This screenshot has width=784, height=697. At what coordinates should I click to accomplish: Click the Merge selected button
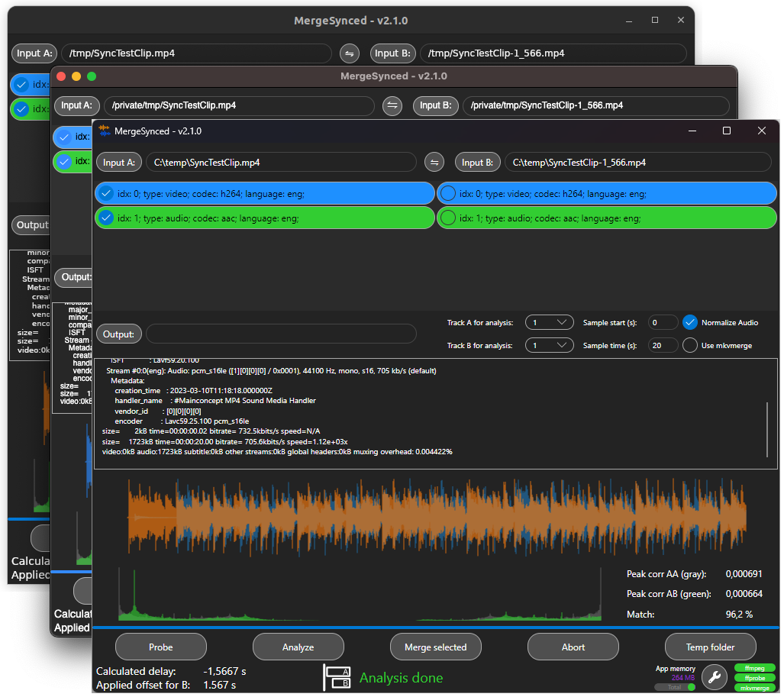tap(435, 647)
